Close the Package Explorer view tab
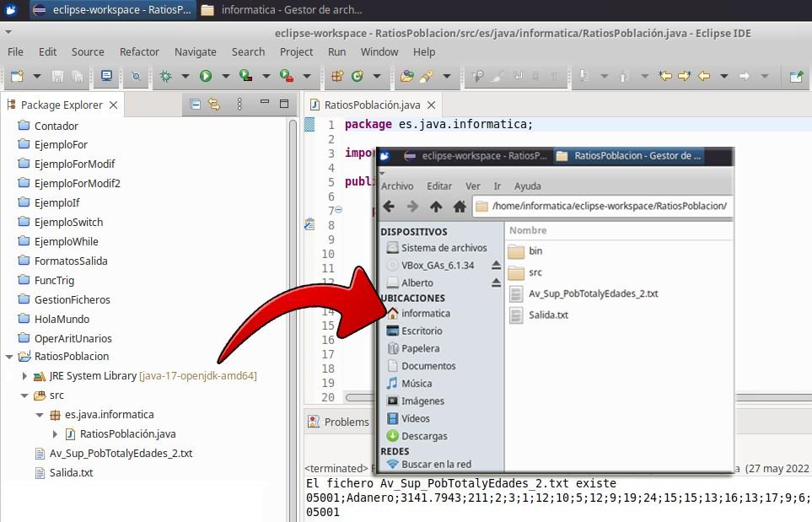The image size is (812, 522). tap(114, 105)
